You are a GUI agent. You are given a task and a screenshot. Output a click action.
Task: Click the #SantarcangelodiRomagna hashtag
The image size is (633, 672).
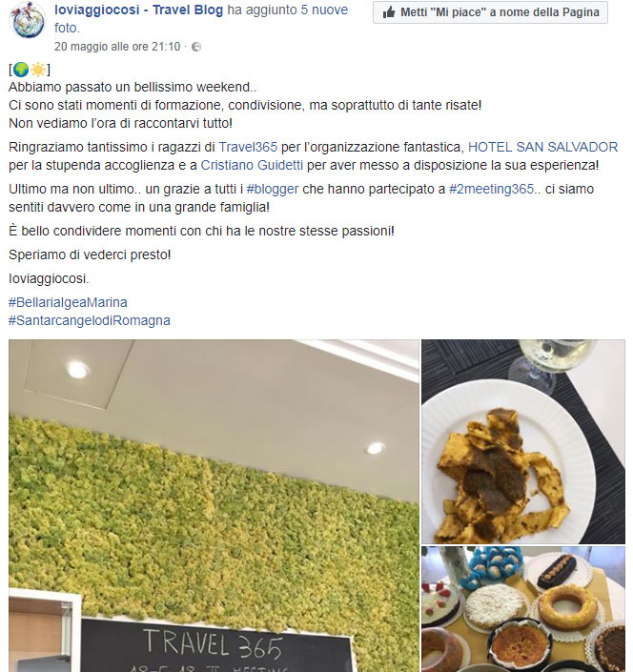coord(90,320)
